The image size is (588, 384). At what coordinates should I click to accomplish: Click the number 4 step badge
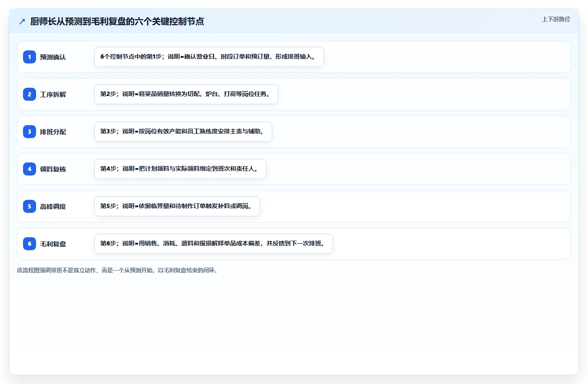30,169
